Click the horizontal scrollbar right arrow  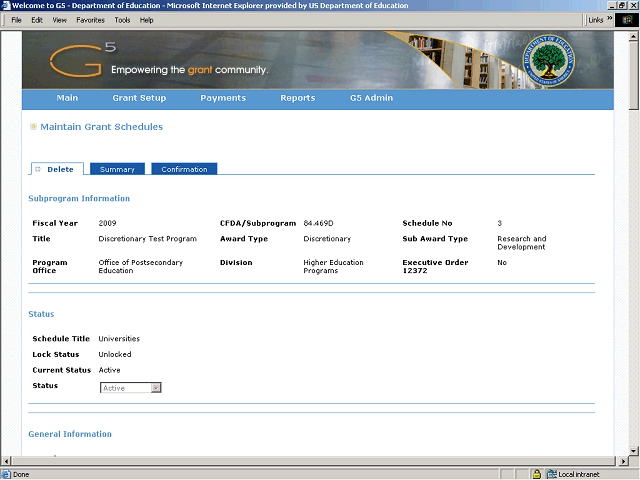[x=622, y=461]
